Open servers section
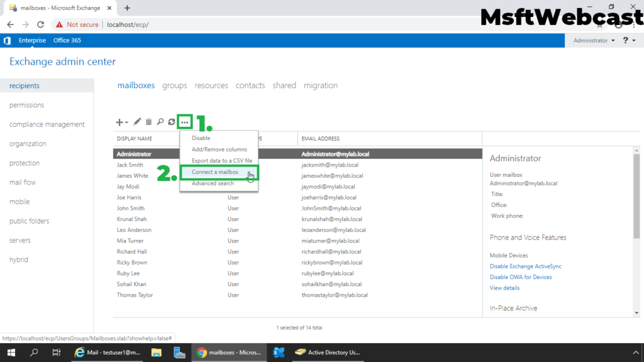Viewport: 644px width, 362px height. tap(19, 240)
